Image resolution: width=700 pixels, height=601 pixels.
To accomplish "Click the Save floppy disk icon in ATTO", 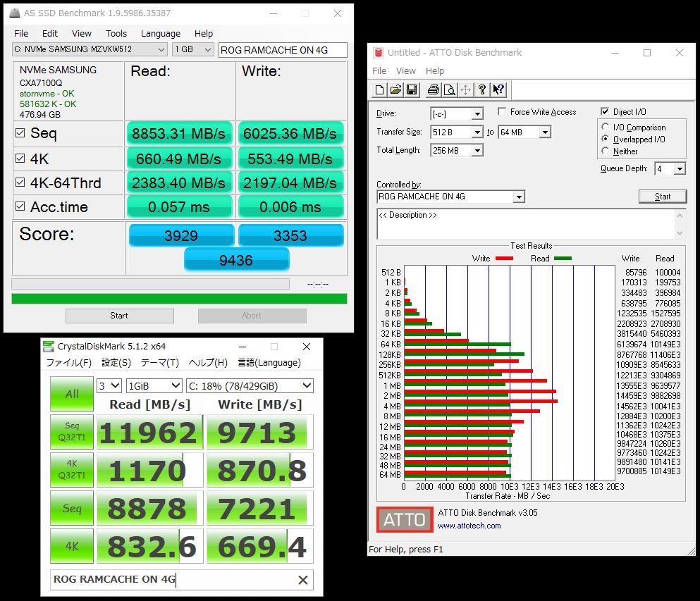I will [x=412, y=89].
